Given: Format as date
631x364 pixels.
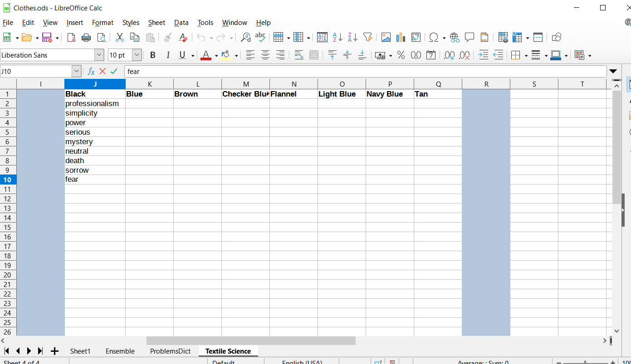Looking at the screenshot, I should pyautogui.click(x=431, y=55).
